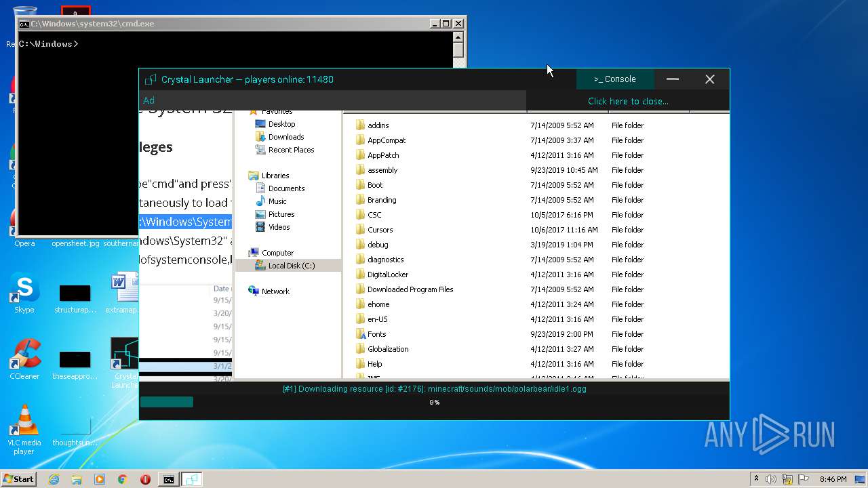The image size is (868, 488).
Task: Select the Boot folder icon
Action: pyautogui.click(x=360, y=185)
